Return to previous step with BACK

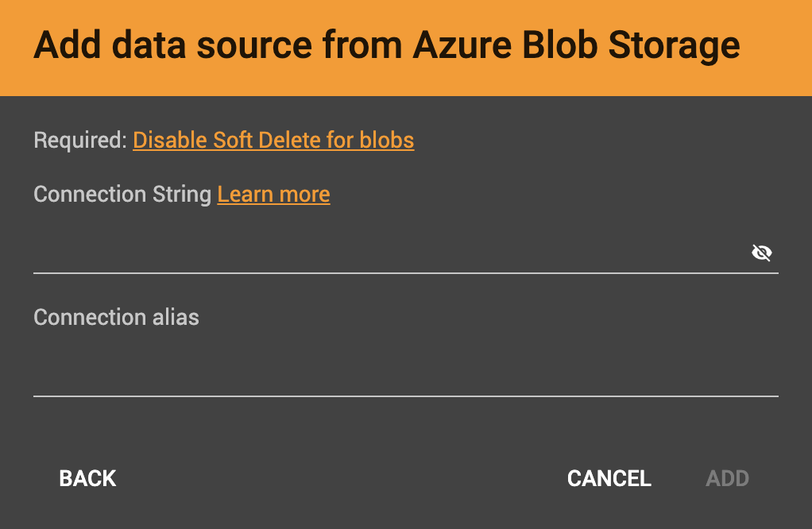tap(87, 478)
